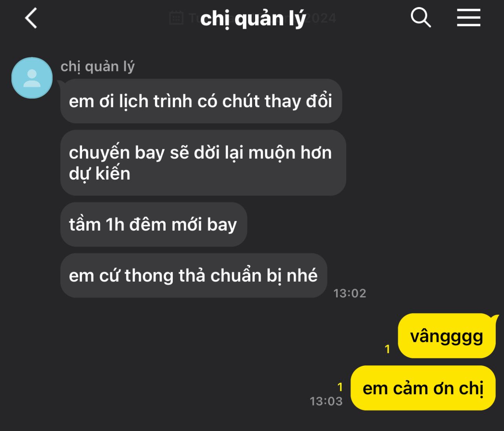Open chị quản lý's profile avatar
Image resolution: width=504 pixels, height=431 pixels.
coord(32,78)
